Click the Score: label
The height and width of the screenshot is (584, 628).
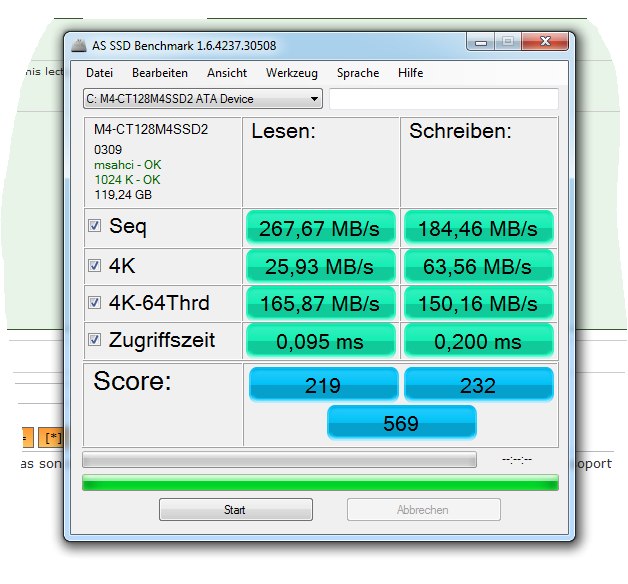click(132, 381)
